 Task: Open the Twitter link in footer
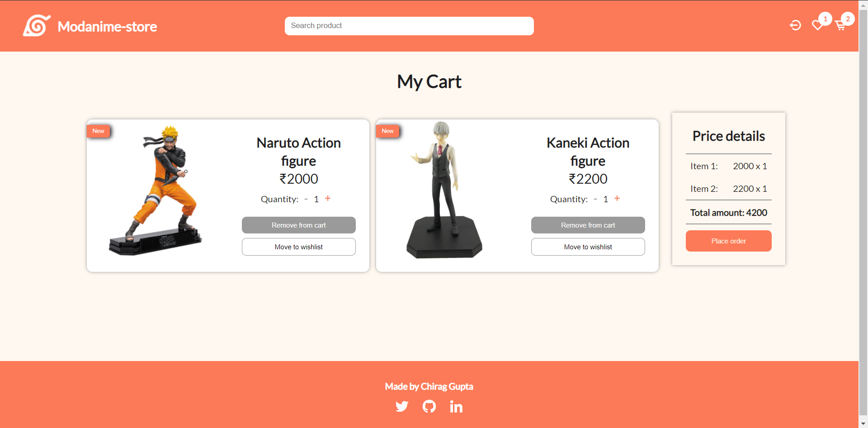tap(402, 406)
